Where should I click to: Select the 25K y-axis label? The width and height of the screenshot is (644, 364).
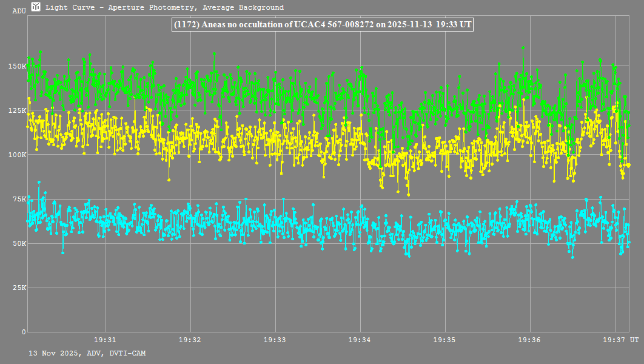(x=19, y=288)
